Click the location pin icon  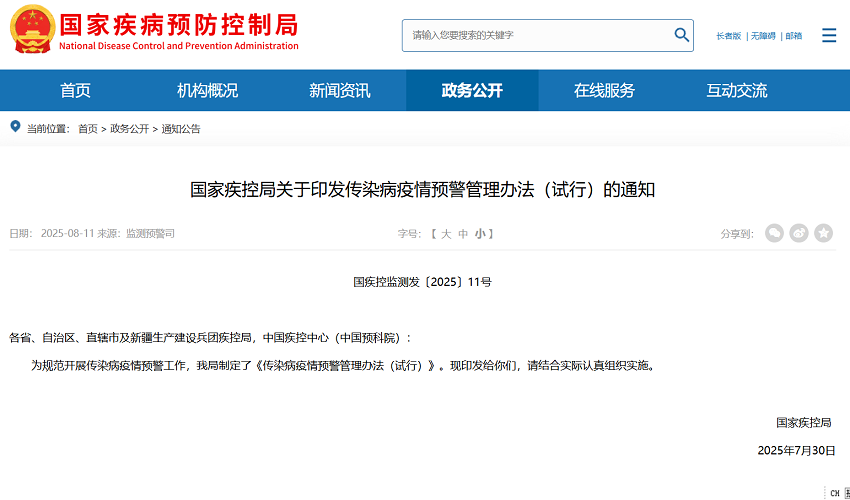[15, 127]
